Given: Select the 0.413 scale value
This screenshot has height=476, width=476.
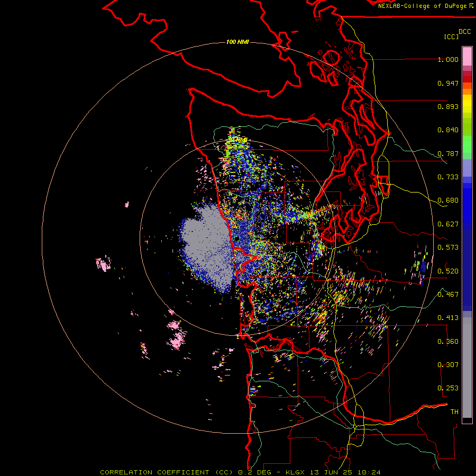Looking at the screenshot, I should (x=448, y=318).
